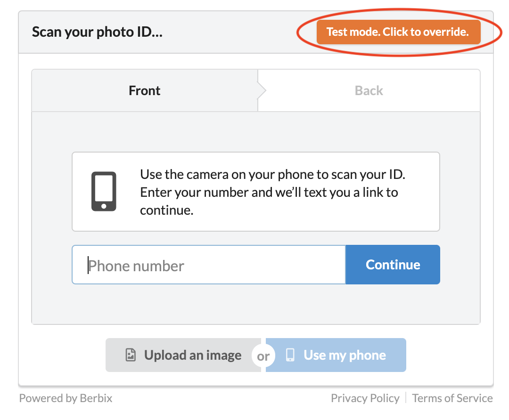Click the image file icon beside Upload
The height and width of the screenshot is (420, 509).
click(131, 355)
